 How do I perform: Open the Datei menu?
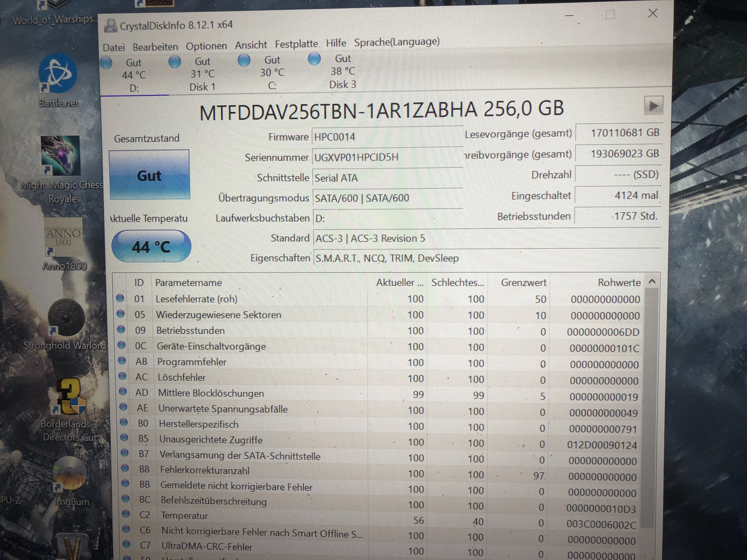coord(114,48)
